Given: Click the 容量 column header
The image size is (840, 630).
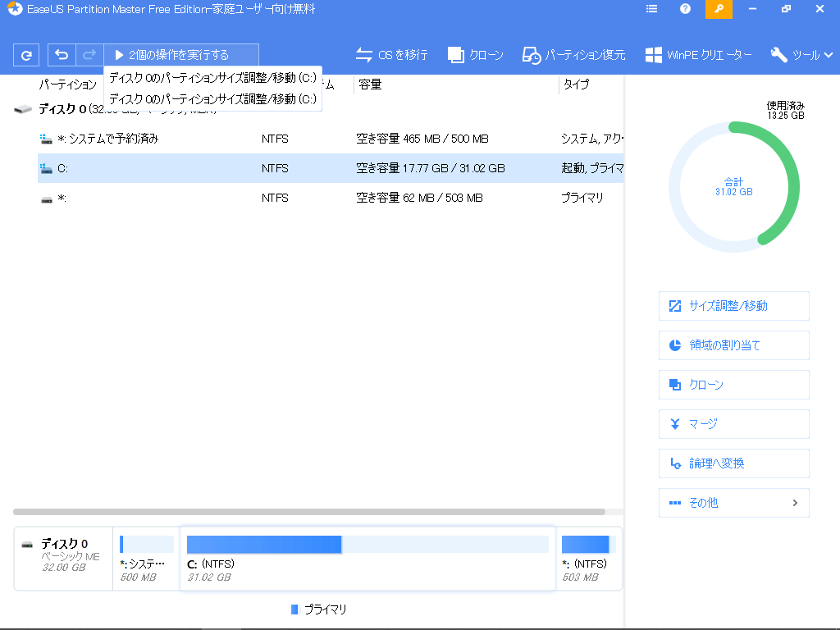Looking at the screenshot, I should point(370,84).
